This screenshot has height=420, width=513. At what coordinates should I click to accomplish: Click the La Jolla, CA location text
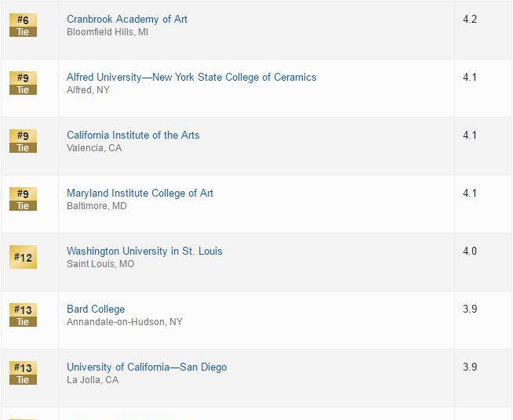pos(93,380)
